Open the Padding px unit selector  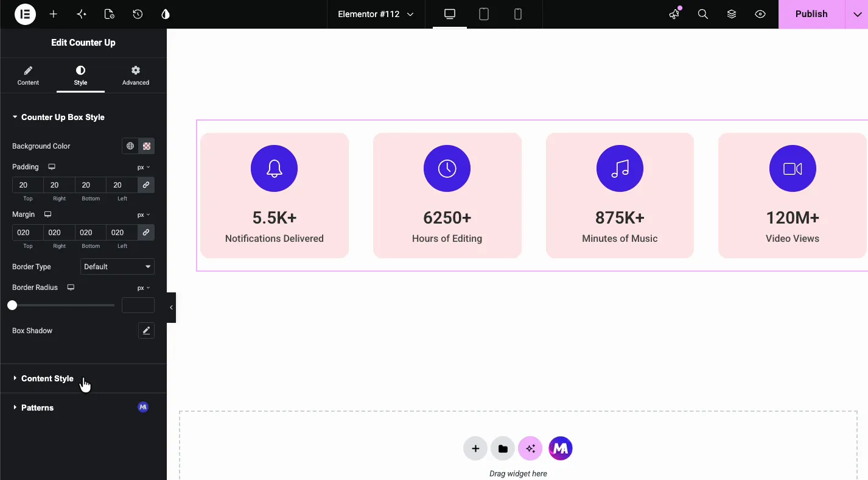pos(144,167)
